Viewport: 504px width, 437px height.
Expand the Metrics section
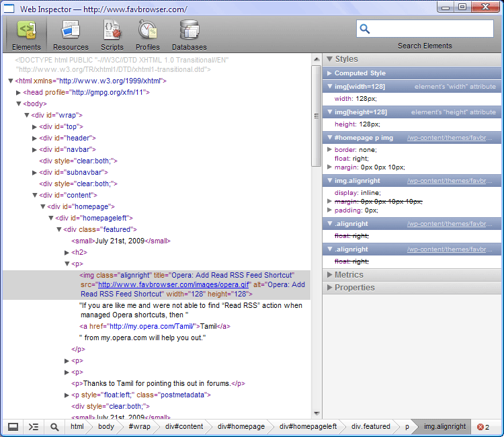pyautogui.click(x=349, y=274)
